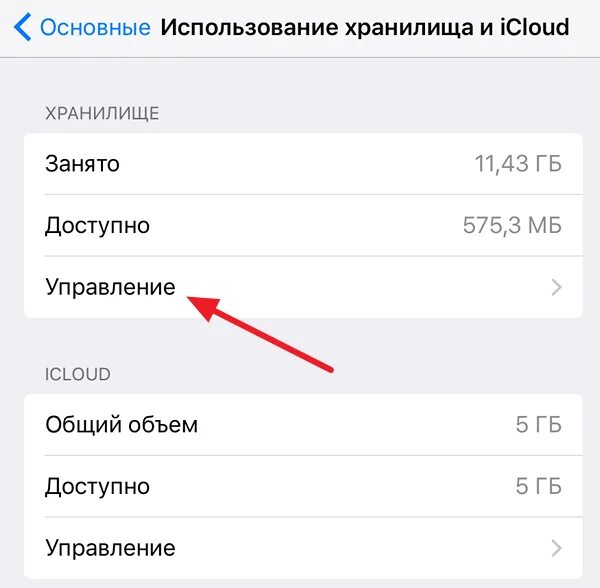Click empty gray area beside ХРАНИЛИЩЕ header
Image resolution: width=600 pixels, height=588 pixels.
coord(364,114)
